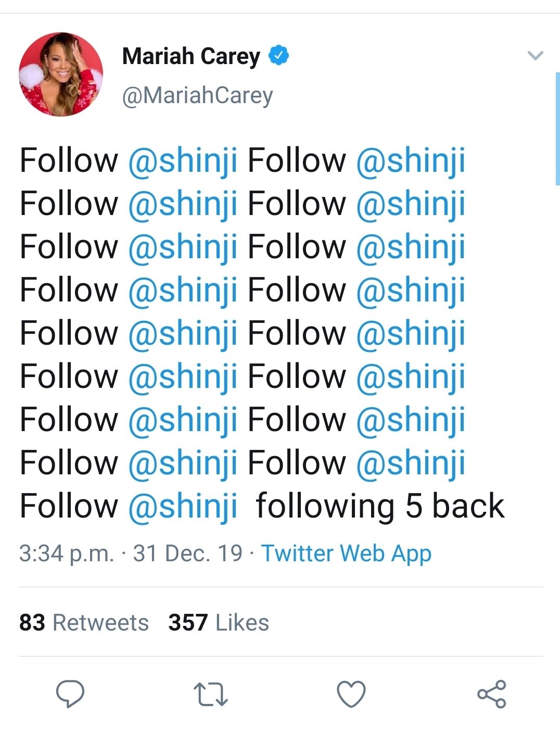The width and height of the screenshot is (560, 731).
Task: Open the Mariah Carey display name
Action: point(191,56)
